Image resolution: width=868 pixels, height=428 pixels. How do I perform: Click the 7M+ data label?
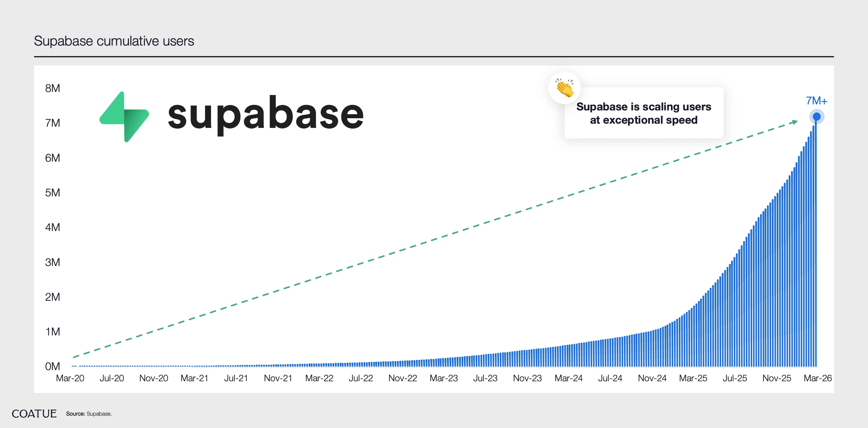pos(816,100)
